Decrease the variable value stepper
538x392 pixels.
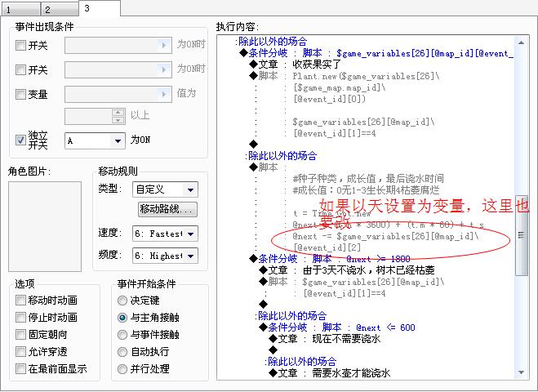tap(118, 120)
